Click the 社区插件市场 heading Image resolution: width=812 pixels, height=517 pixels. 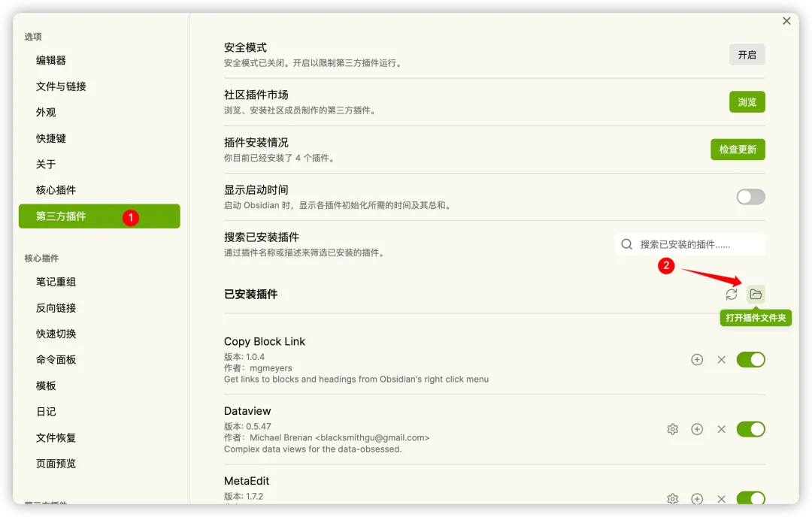click(256, 95)
